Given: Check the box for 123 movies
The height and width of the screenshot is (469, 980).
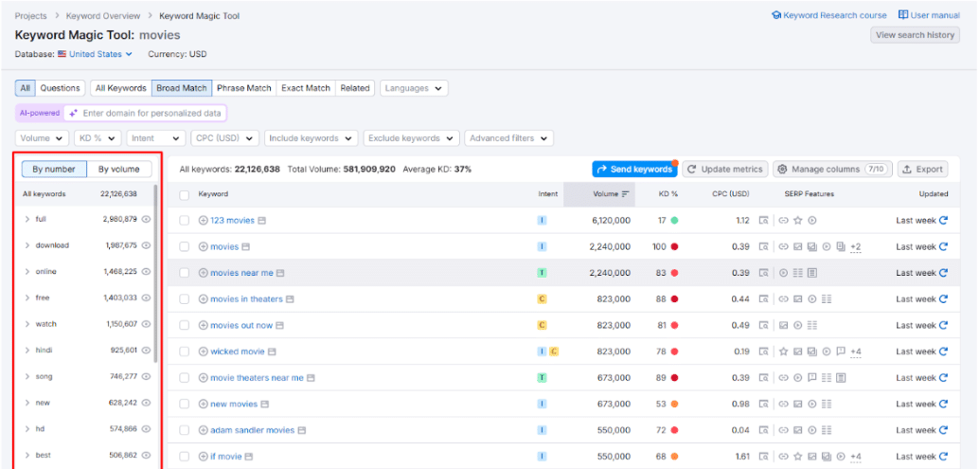Looking at the screenshot, I should pyautogui.click(x=185, y=220).
